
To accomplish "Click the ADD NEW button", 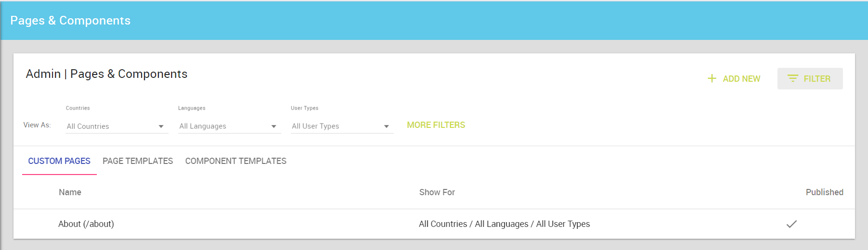I will point(734,78).
